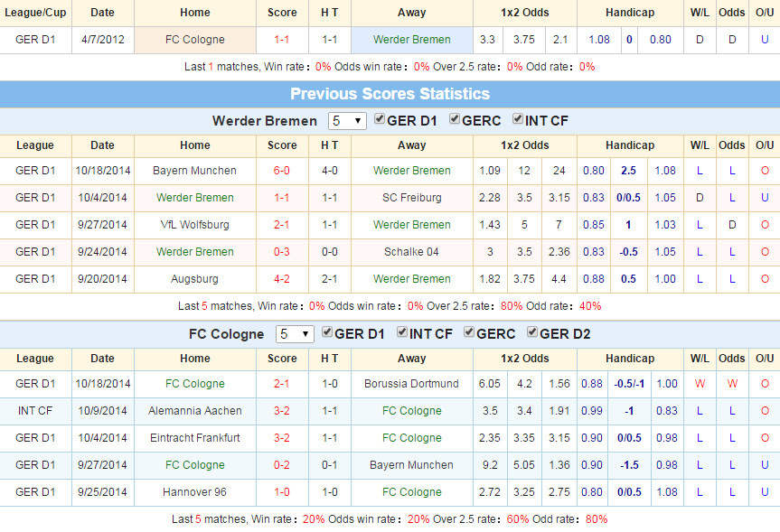Click the red W result for Dortmund match
The width and height of the screenshot is (780, 532).
[x=700, y=384]
